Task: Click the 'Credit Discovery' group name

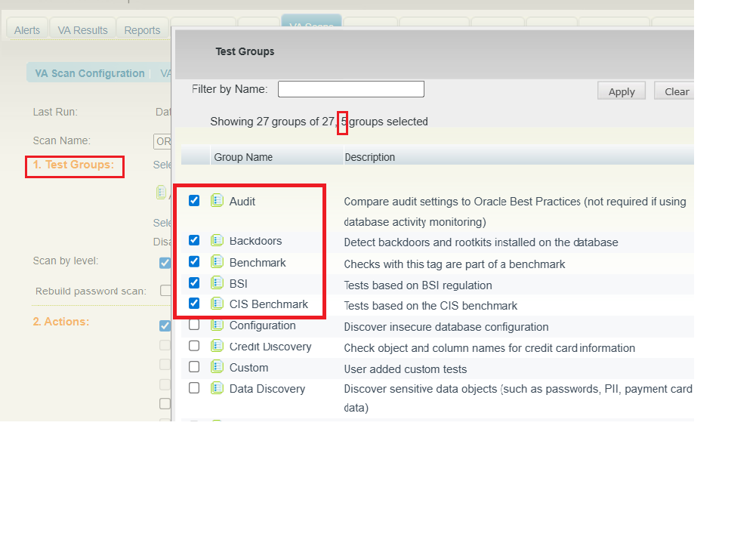Action: [x=270, y=347]
